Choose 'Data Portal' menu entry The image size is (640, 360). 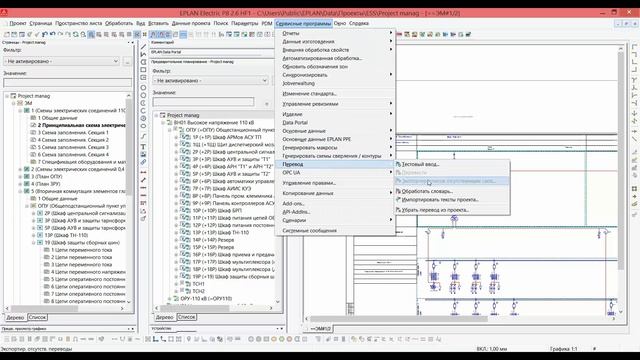click(335, 122)
